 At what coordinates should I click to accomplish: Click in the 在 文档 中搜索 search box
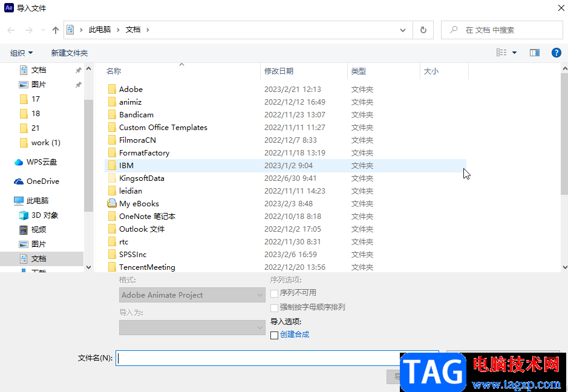click(501, 30)
